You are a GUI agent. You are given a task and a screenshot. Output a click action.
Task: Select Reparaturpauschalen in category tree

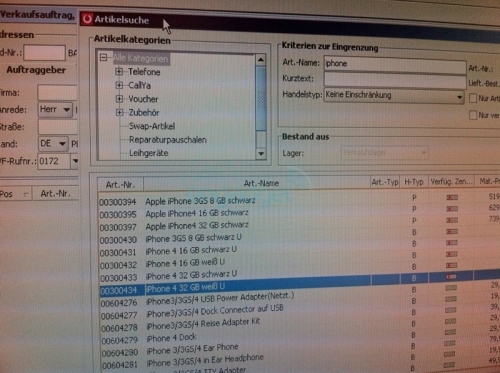(168, 140)
